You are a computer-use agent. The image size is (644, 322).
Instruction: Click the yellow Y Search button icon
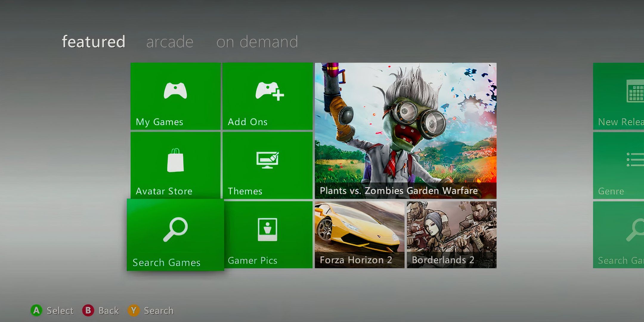point(134,310)
